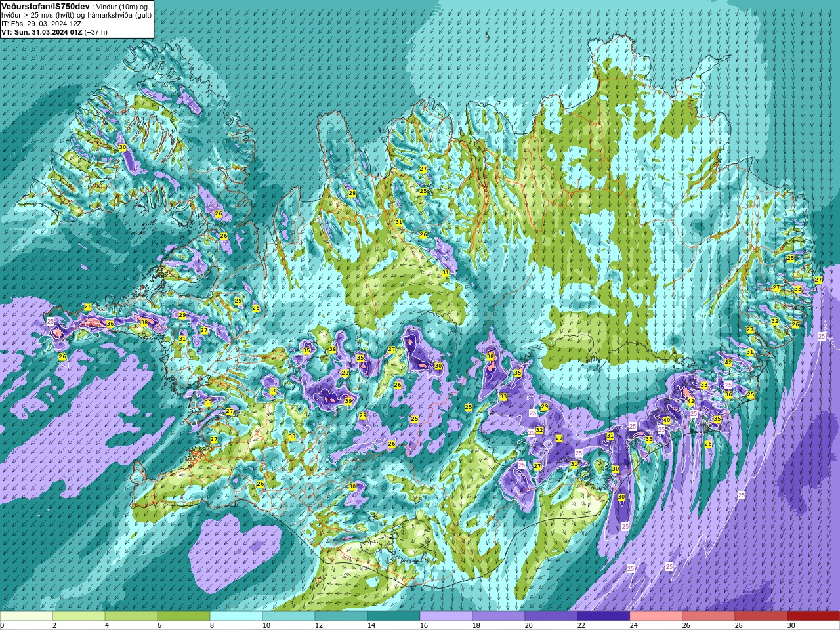Click the legend scale tick value '18'
Viewport: 840px width, 630px height.
click(476, 625)
